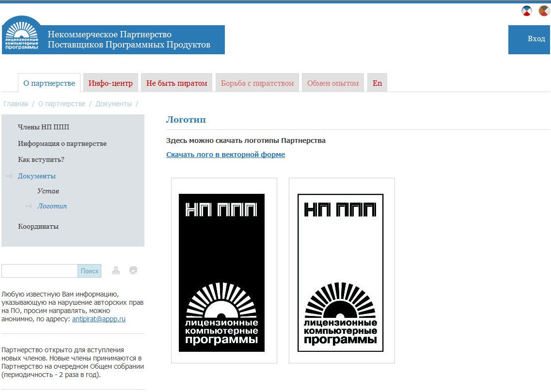Click the Вход login button

point(529,40)
